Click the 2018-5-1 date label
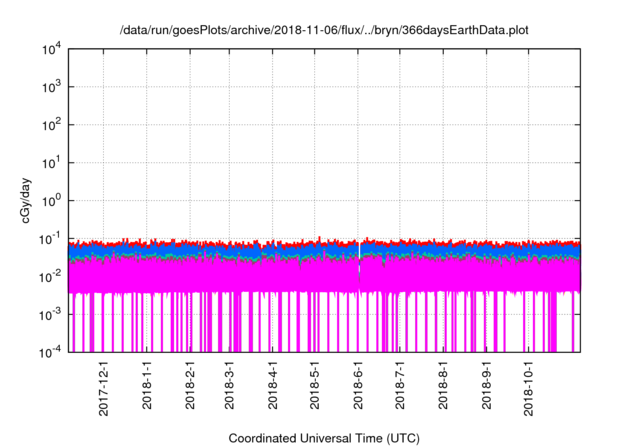Screen dimensions: 640x448 click(315, 385)
